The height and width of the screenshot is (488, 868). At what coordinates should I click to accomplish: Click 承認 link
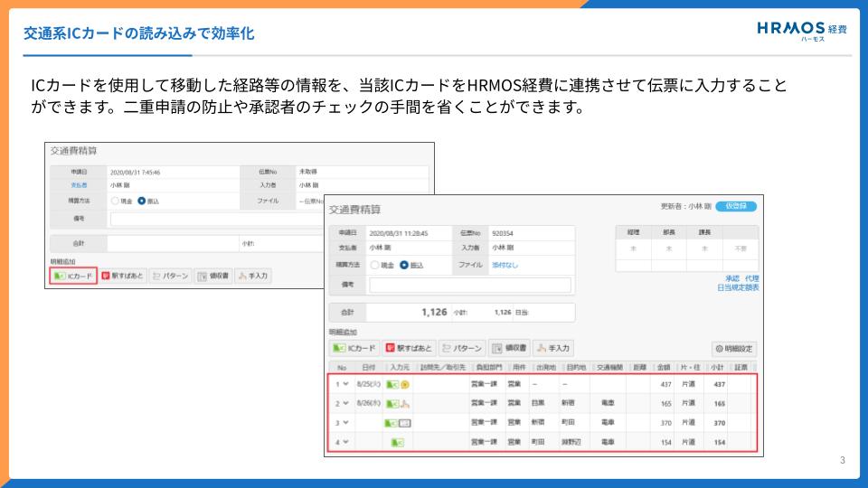(x=732, y=278)
